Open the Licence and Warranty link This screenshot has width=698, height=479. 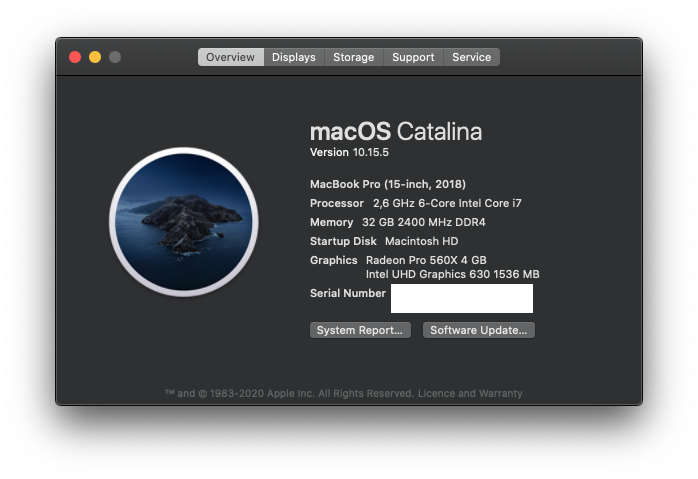(x=470, y=394)
